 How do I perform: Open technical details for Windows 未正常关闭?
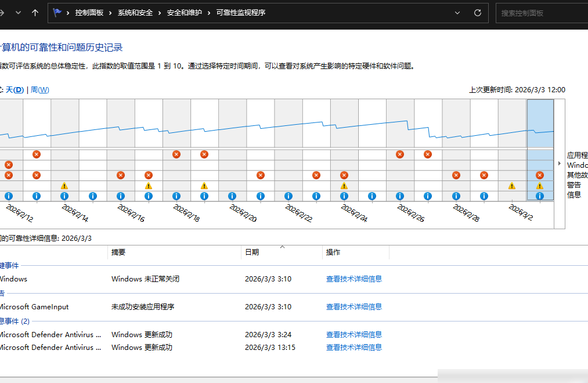coord(354,279)
